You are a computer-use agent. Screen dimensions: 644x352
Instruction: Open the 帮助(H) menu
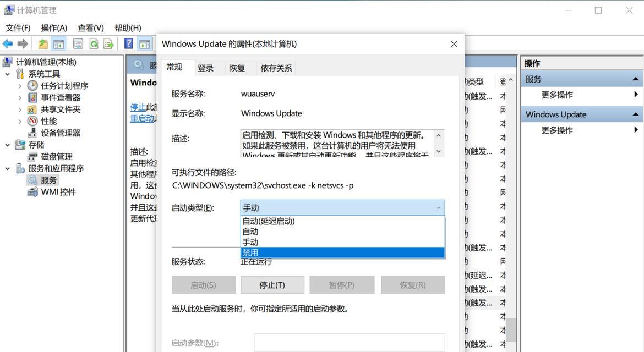pyautogui.click(x=128, y=28)
